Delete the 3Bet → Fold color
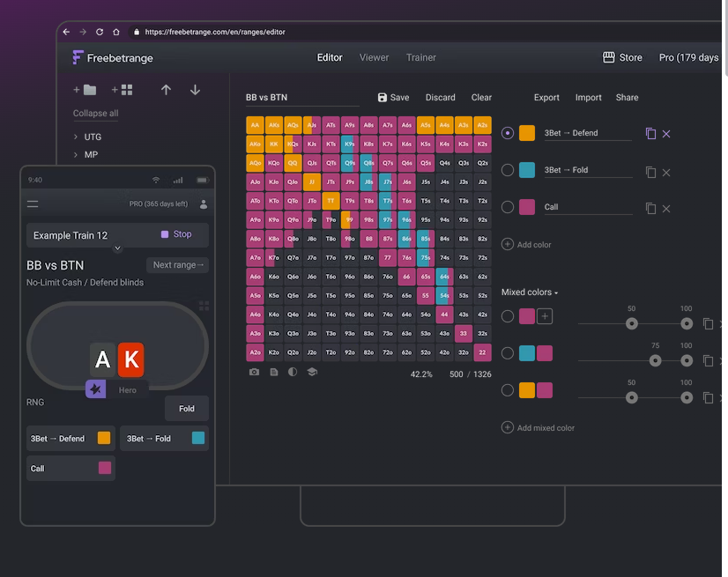 666,173
